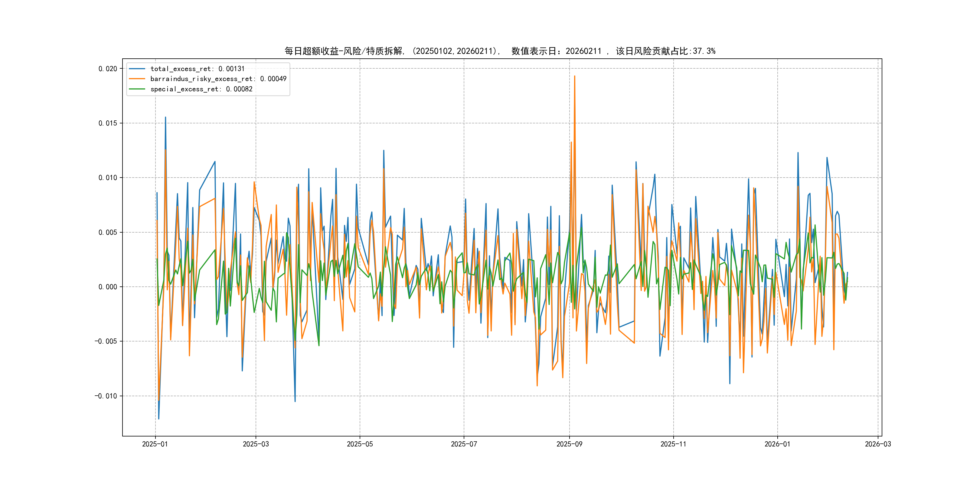Select the barraindus_risky_excess_ret: 0.00049 legend label
The image size is (980, 490).
[218, 79]
